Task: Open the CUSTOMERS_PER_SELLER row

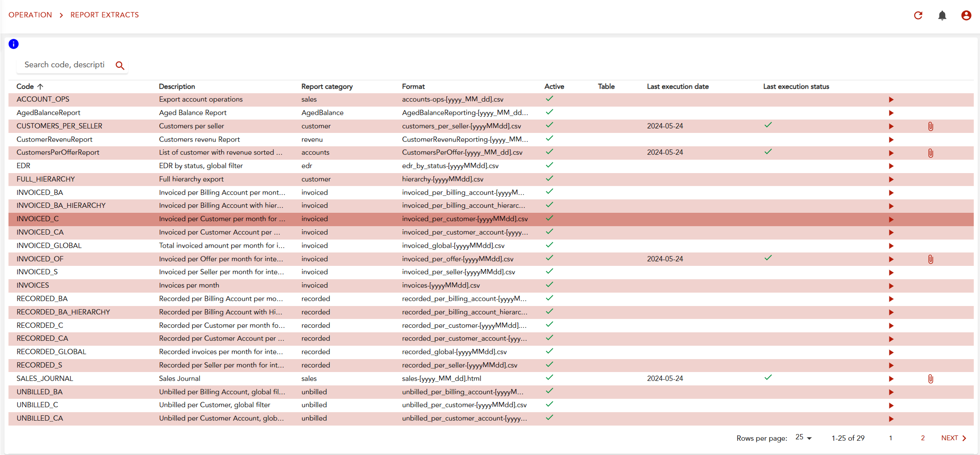Action: pyautogui.click(x=59, y=126)
